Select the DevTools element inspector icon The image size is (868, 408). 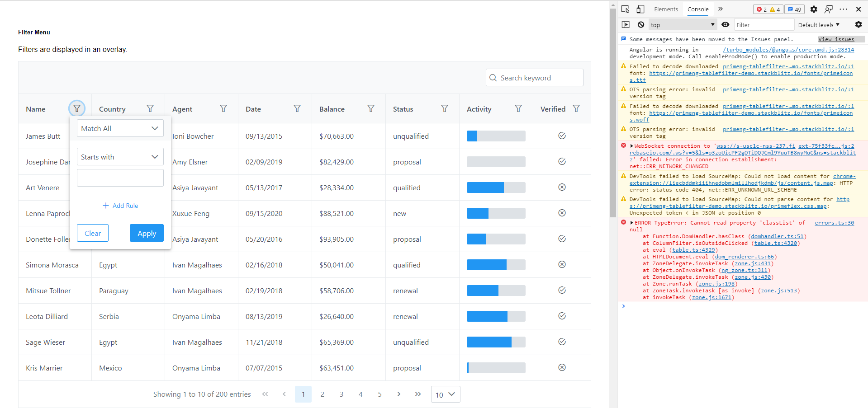point(625,9)
